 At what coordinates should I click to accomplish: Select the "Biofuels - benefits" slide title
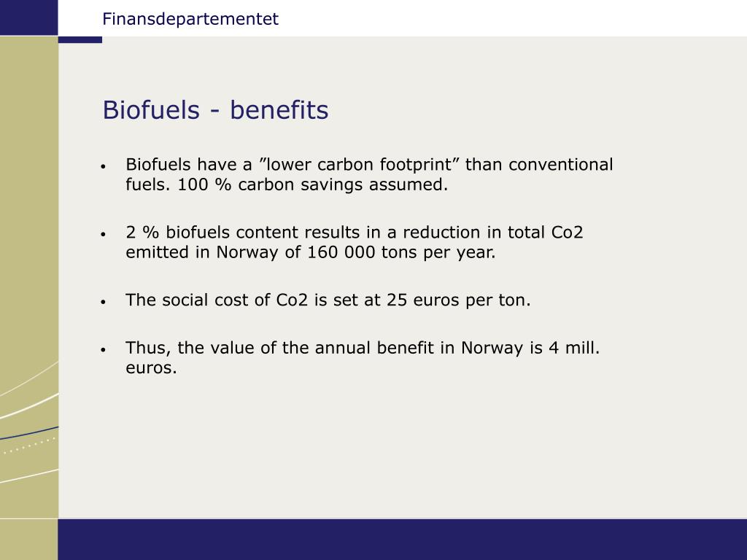pos(215,110)
